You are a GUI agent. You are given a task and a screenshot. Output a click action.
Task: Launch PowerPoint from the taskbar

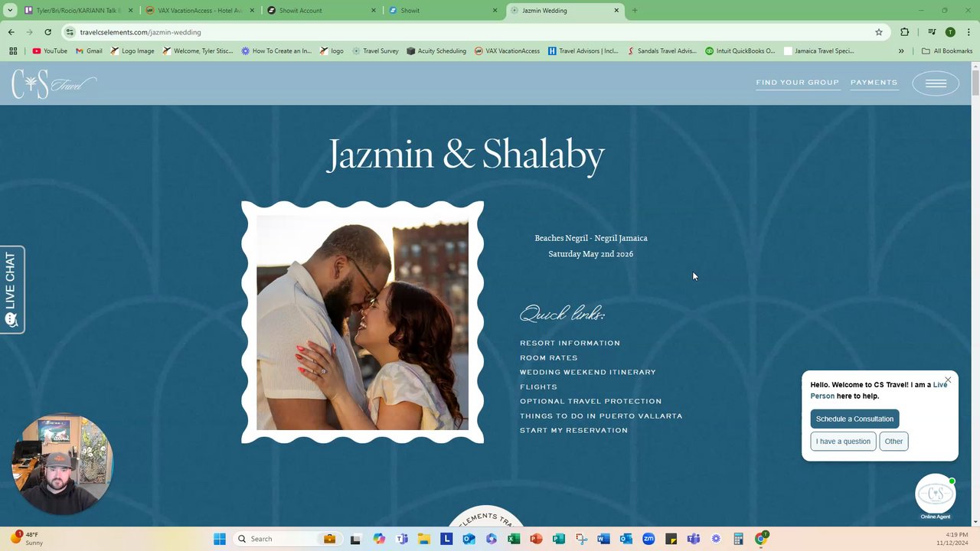[536, 539]
